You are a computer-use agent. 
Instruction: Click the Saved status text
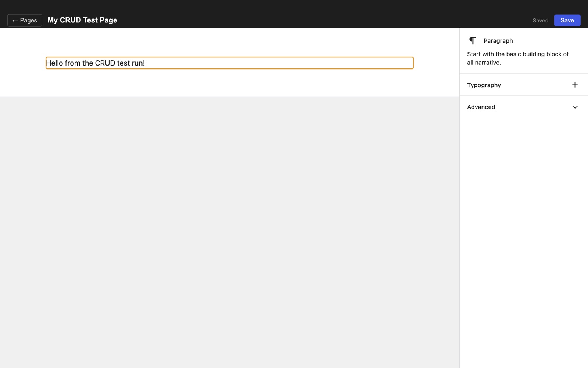[540, 21]
